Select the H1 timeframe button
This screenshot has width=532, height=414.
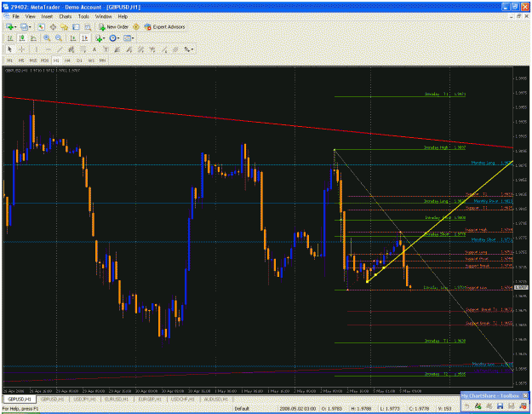coord(57,60)
